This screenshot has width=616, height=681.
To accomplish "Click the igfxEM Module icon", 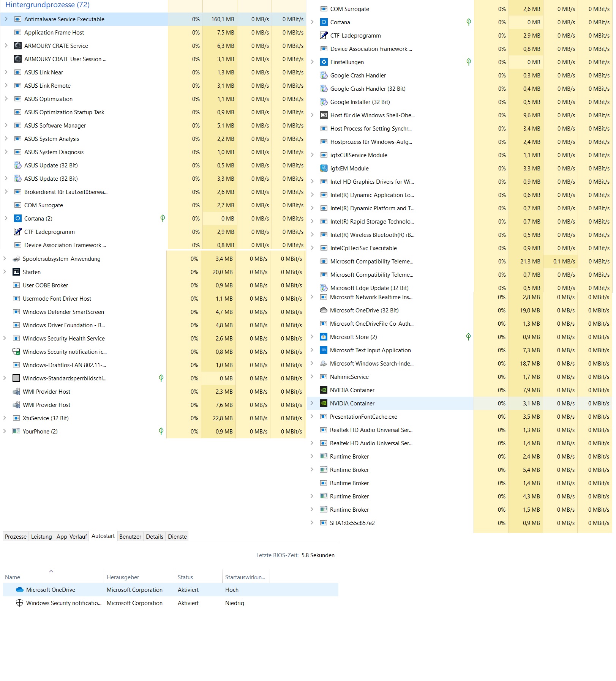I will pyautogui.click(x=324, y=169).
